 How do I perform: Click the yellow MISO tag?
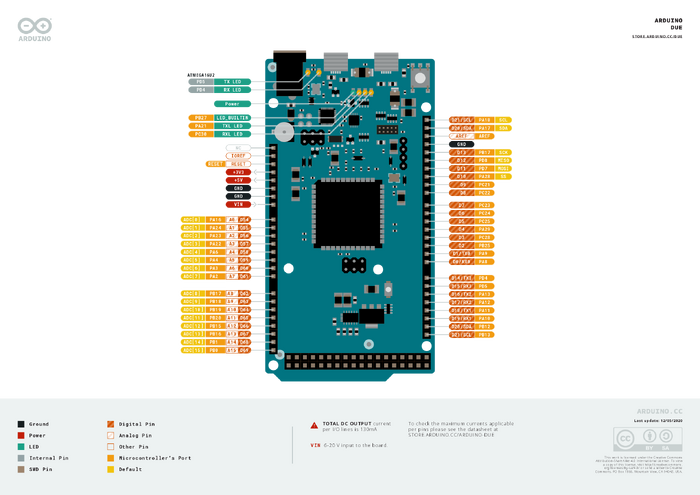coord(503,160)
